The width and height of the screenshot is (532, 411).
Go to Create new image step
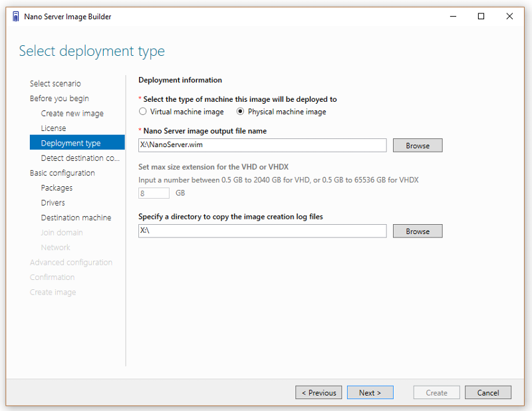[72, 113]
